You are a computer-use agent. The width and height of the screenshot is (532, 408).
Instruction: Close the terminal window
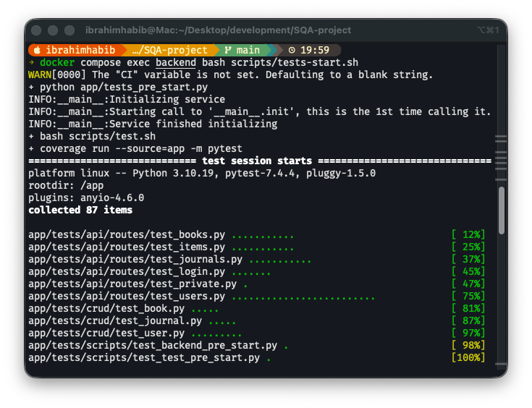38,30
